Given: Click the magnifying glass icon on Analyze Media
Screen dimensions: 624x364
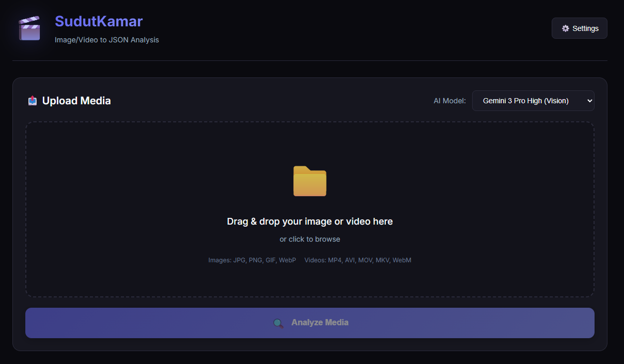Looking at the screenshot, I should tap(278, 323).
